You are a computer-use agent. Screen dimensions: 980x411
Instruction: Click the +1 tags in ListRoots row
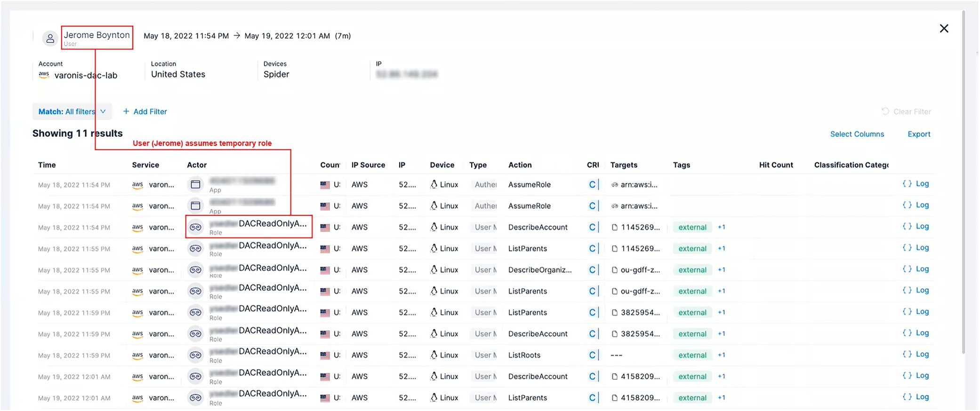coord(722,355)
